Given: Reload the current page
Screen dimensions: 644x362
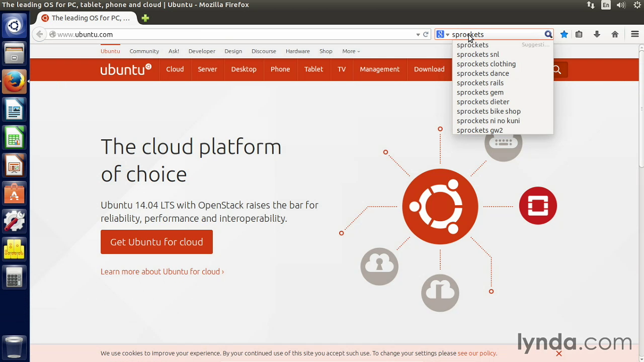Looking at the screenshot, I should click(x=426, y=34).
